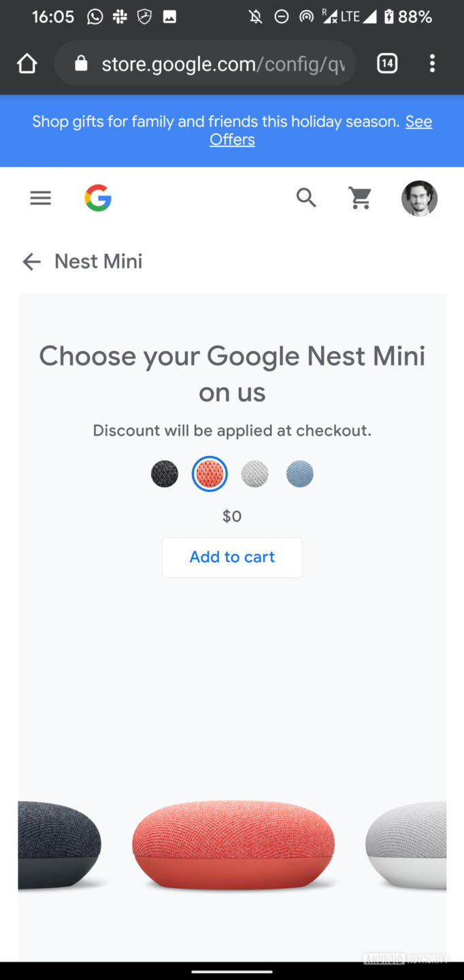Click the Add to cart button
The width and height of the screenshot is (464, 980).
pyautogui.click(x=232, y=557)
